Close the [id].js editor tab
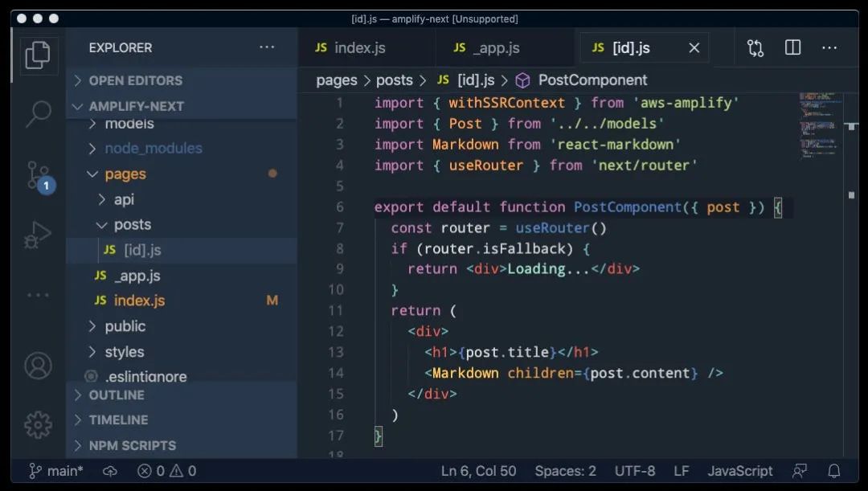The width and height of the screenshot is (868, 491). pyautogui.click(x=694, y=48)
